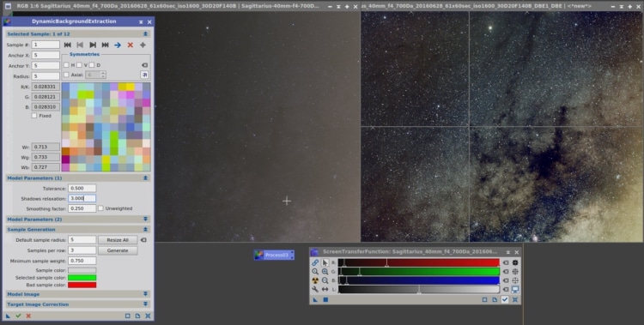Shade the ScreenTransferFunction window
The width and height of the screenshot is (644, 325).
(x=508, y=252)
